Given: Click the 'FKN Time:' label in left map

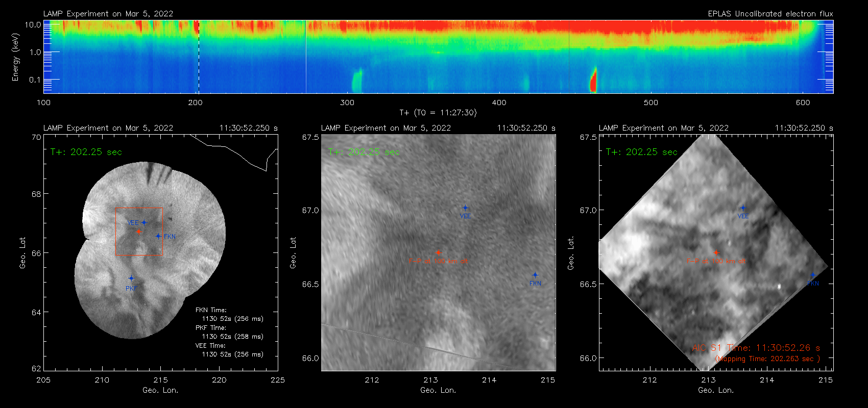Looking at the screenshot, I should tap(211, 310).
